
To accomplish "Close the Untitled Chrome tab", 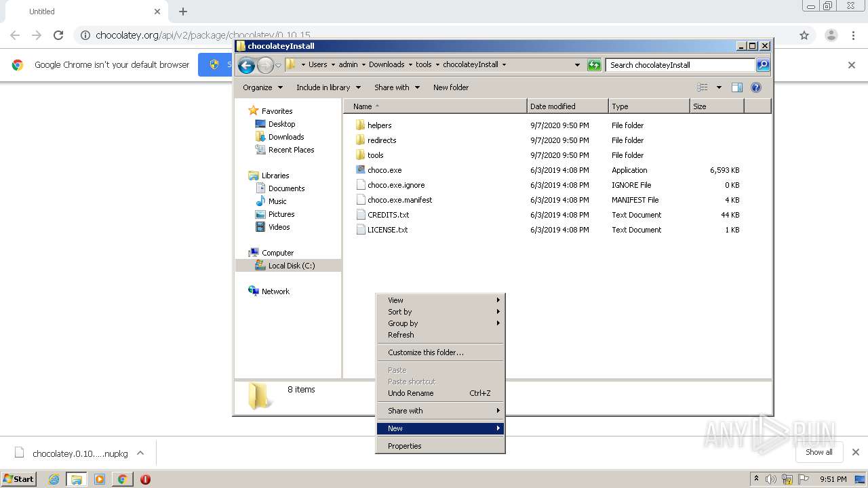I will (157, 12).
